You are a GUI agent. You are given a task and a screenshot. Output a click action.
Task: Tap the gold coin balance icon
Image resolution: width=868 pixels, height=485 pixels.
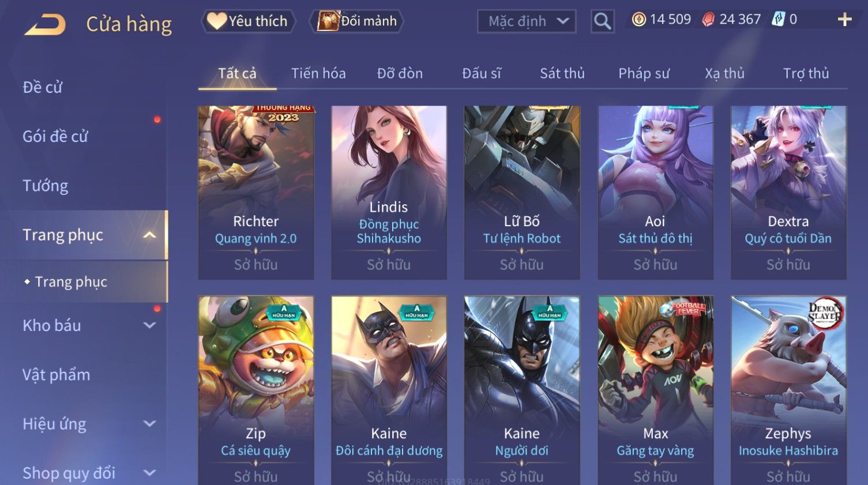[638, 20]
